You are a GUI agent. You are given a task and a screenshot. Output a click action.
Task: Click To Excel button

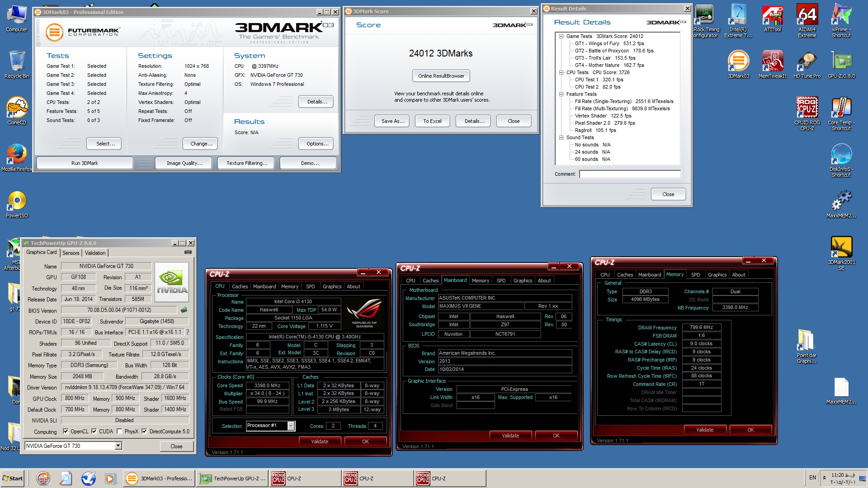432,121
